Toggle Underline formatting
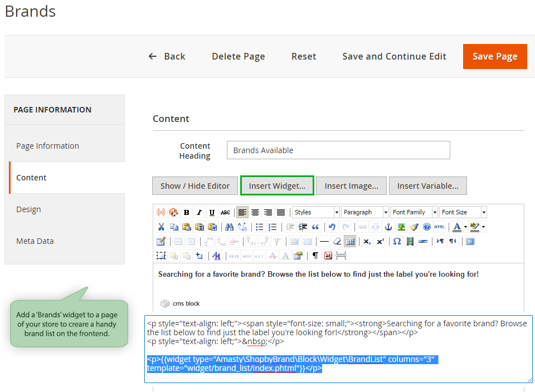Screen dimensions: 535x392 pyautogui.click(x=212, y=212)
